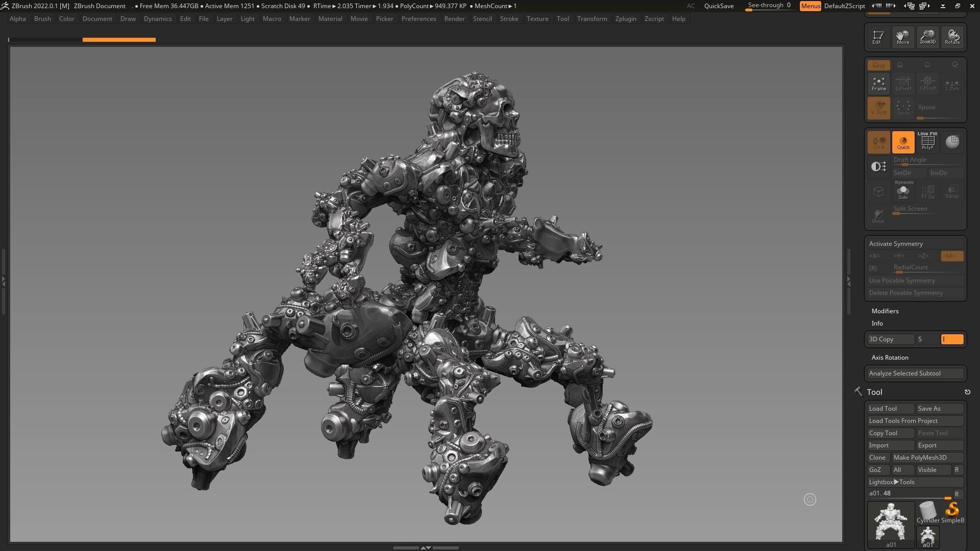This screenshot has height=551, width=980.
Task: Click the Solo dynamic icon
Action: click(903, 191)
